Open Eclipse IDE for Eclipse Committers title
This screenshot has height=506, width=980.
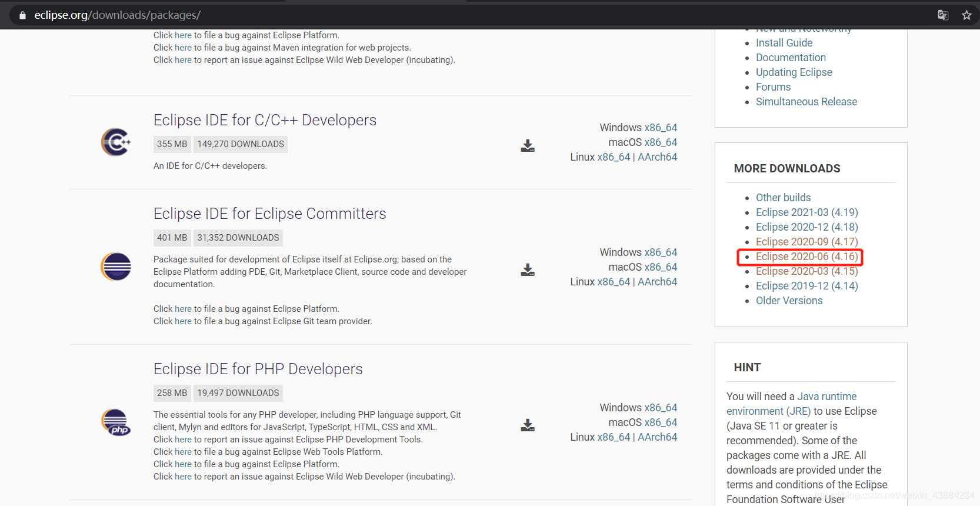pos(270,214)
